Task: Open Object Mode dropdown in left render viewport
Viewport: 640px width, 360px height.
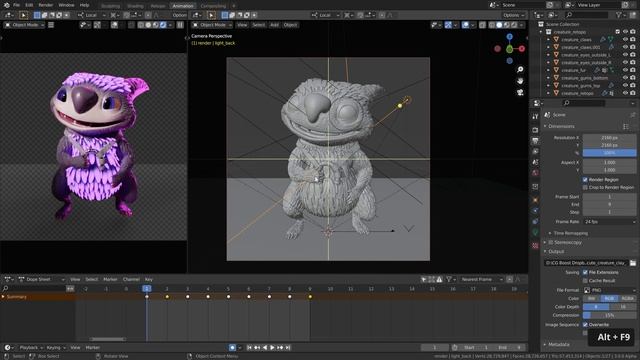Action: (24, 25)
